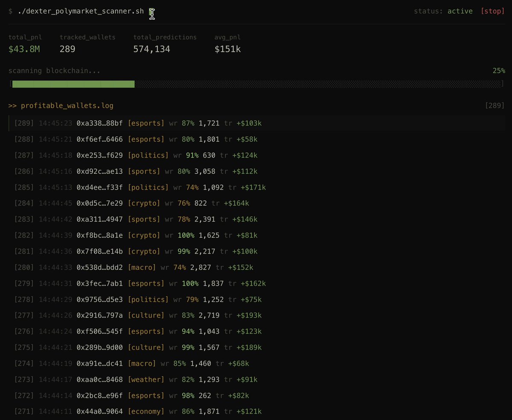Click wallet address 0xf8bc…8a1e
The height and width of the screenshot is (420, 512).
[99, 235]
